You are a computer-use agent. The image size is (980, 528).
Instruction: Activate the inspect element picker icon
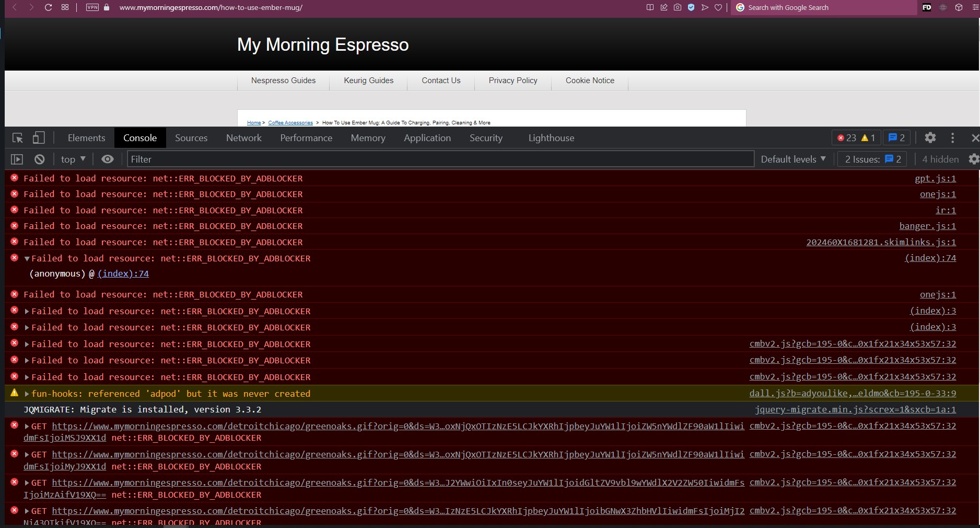point(18,138)
